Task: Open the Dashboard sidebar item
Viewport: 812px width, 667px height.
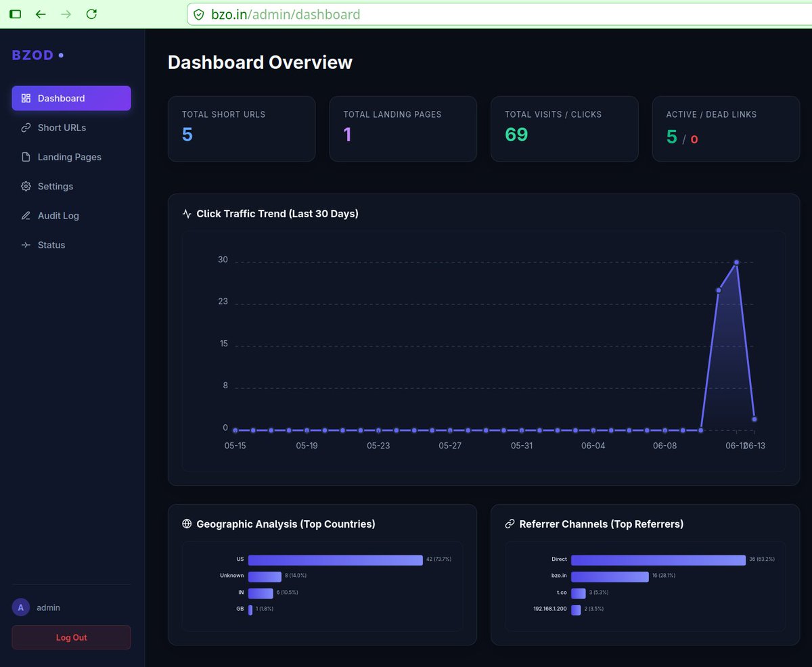Action: pos(71,98)
